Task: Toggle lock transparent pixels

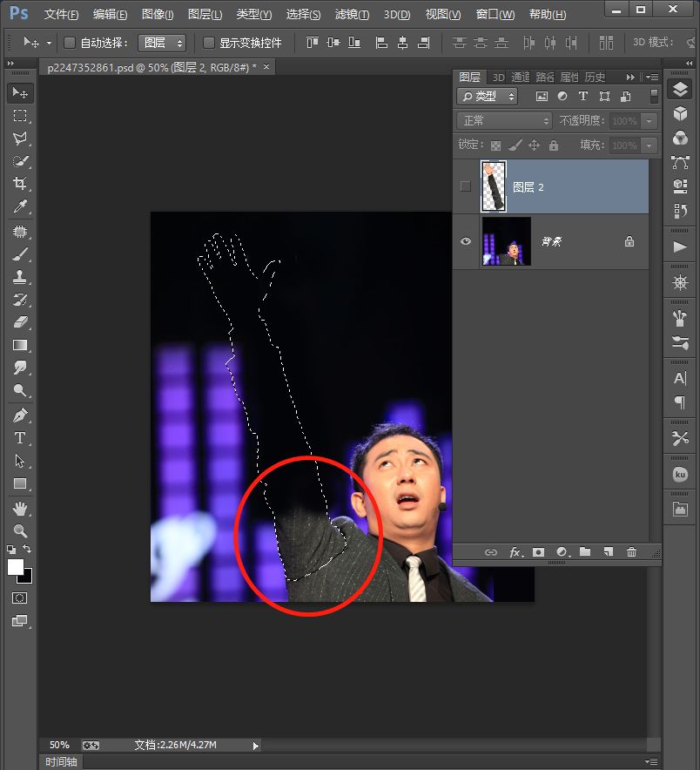Action: click(x=495, y=145)
